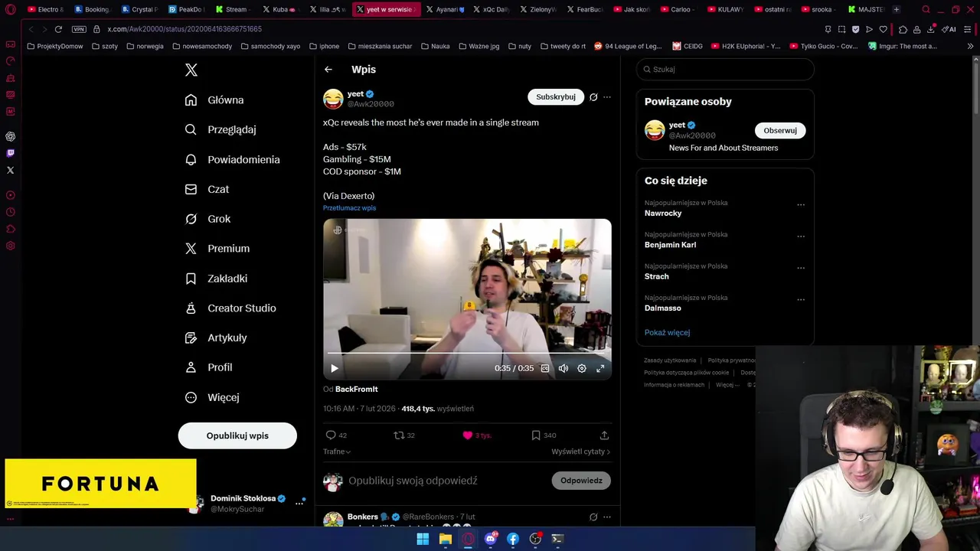Switch to the Booking tab

pyautogui.click(x=92, y=9)
